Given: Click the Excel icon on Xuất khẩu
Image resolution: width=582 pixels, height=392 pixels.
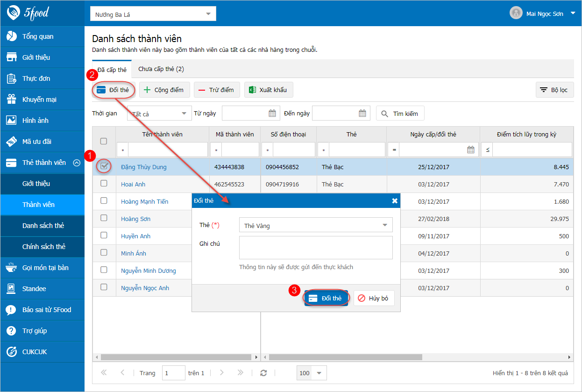Looking at the screenshot, I should (252, 90).
